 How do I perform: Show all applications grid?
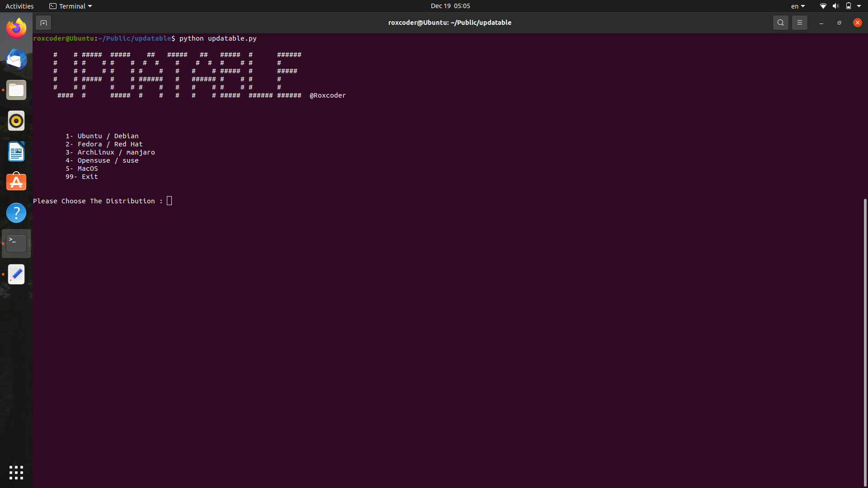[x=16, y=473]
